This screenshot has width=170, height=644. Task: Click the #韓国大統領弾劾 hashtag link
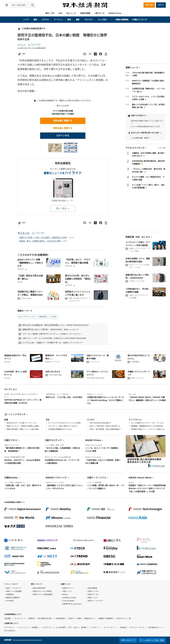[122, 19]
